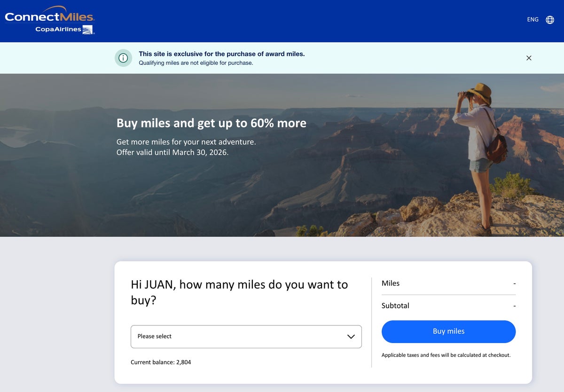Screen dimensions: 564x392
Task: Click the Copa Airlines logo emblem
Action: 87,30
